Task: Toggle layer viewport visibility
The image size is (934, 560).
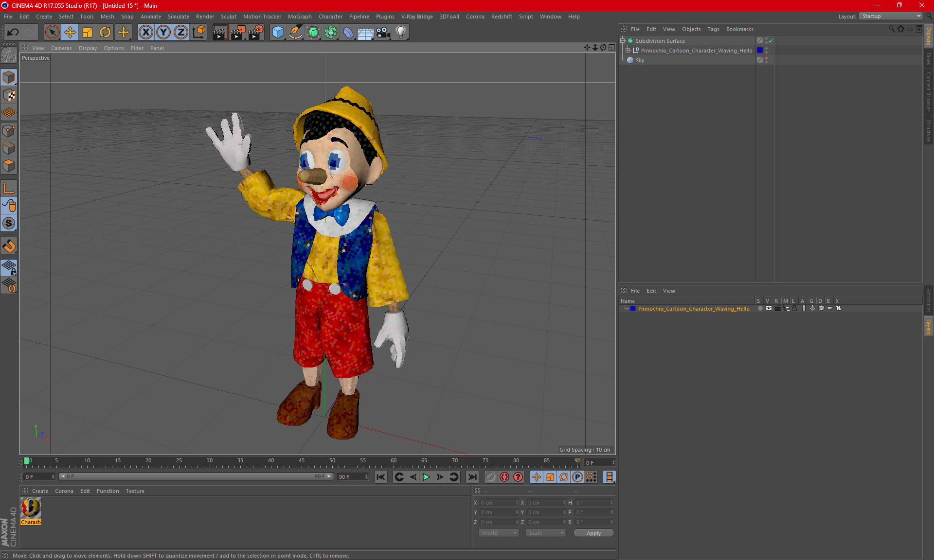Action: 769,308
